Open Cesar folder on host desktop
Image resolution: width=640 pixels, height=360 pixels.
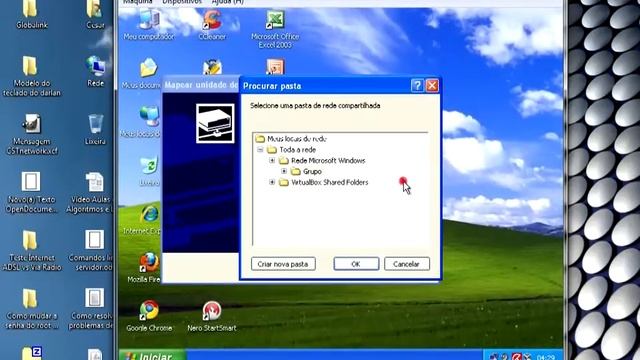[95, 15]
